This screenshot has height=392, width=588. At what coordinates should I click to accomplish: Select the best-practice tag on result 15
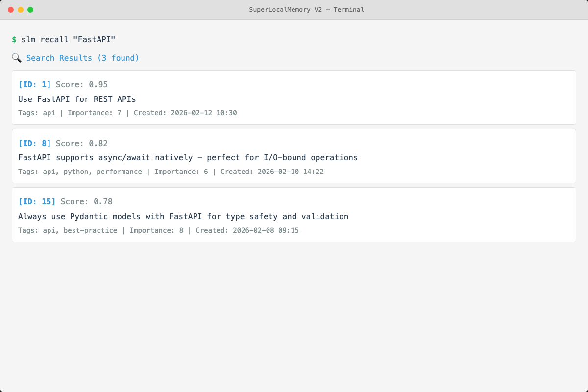click(x=90, y=230)
